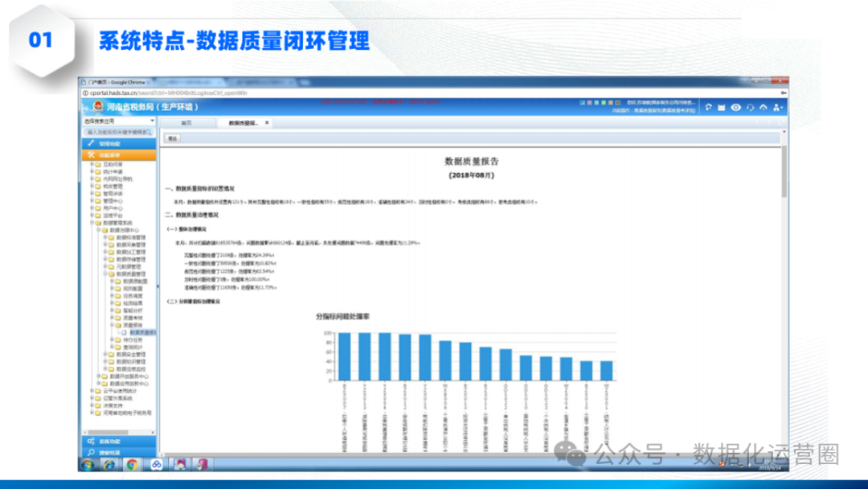The image size is (868, 489).
Task: Open the Baidu cloud taskbar icon
Action: click(x=156, y=465)
